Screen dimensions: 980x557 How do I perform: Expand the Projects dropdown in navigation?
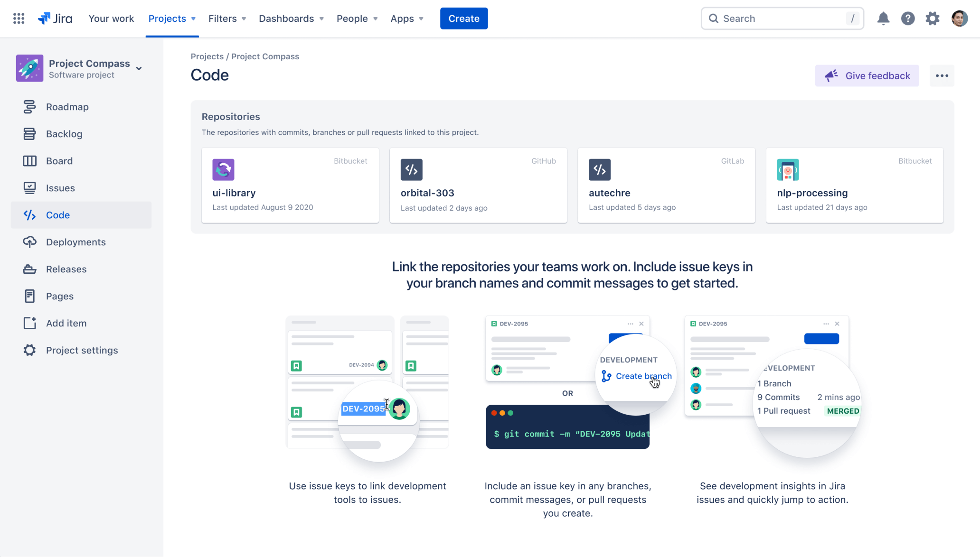172,18
